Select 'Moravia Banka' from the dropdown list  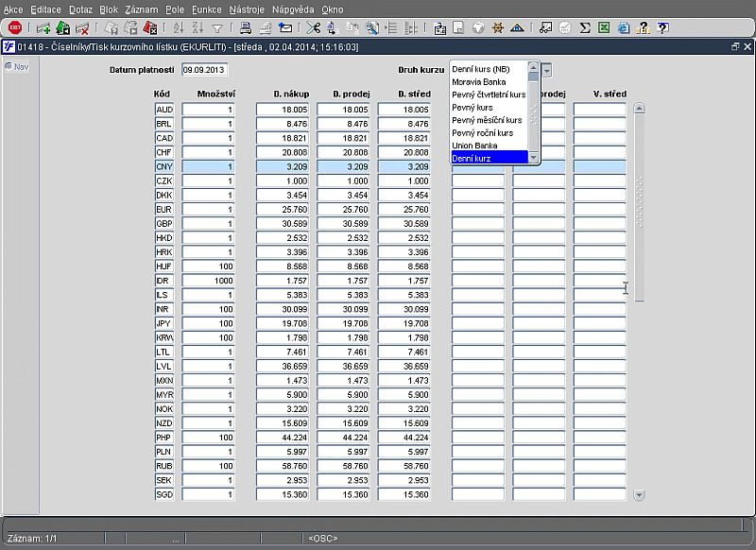click(479, 82)
